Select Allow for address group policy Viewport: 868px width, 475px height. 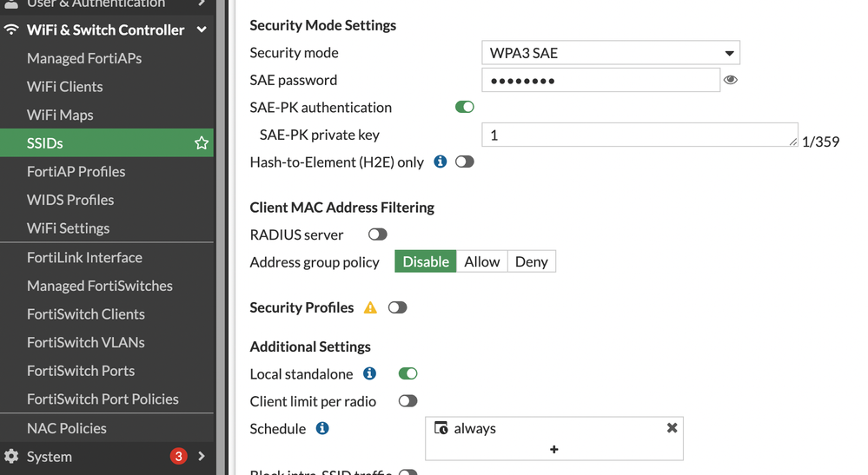(x=482, y=261)
